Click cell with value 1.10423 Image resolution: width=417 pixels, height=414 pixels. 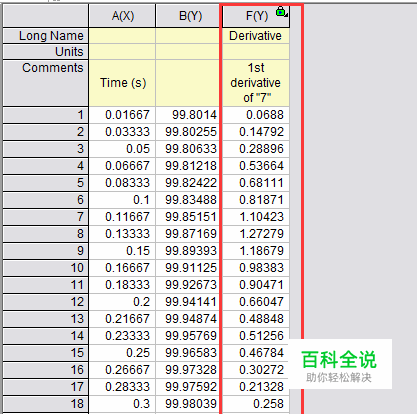point(256,217)
